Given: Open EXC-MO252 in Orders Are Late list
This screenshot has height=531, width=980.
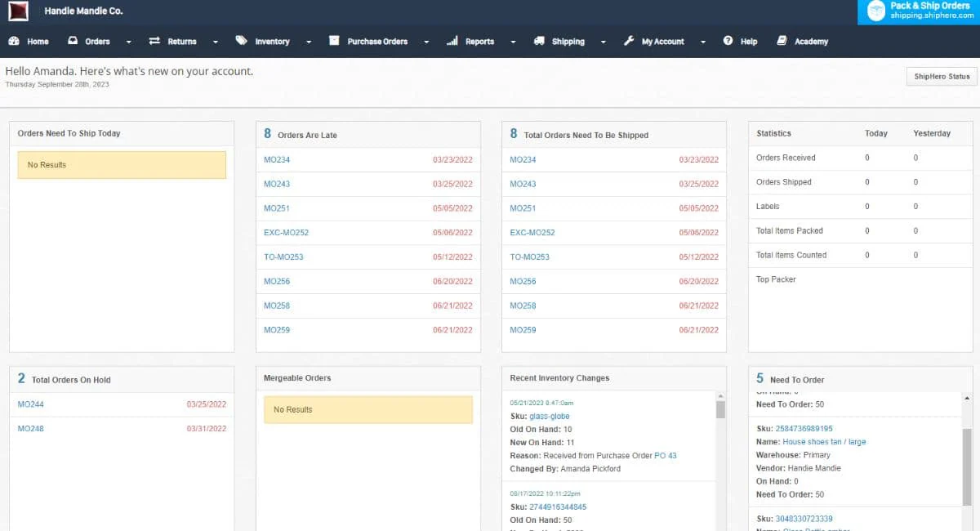Looking at the screenshot, I should (x=286, y=233).
